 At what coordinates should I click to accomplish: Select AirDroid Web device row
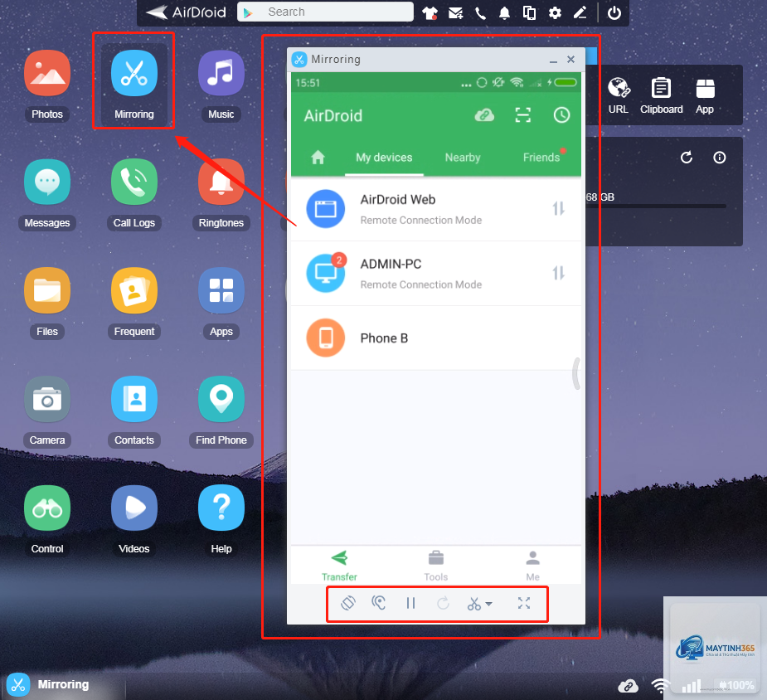coord(436,209)
